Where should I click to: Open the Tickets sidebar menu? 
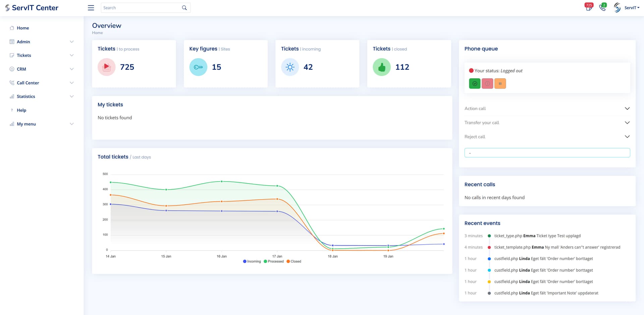(x=42, y=55)
